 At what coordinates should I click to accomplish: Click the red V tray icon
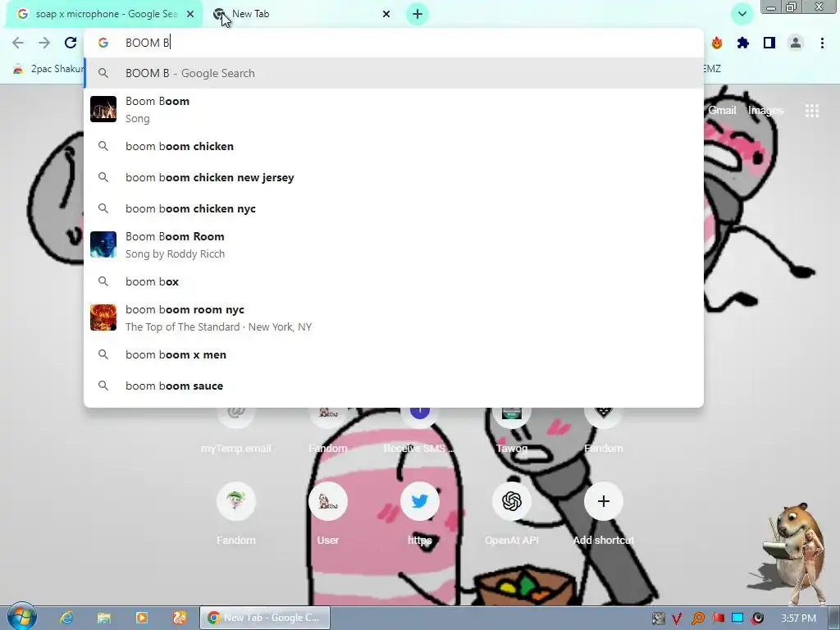click(x=678, y=619)
